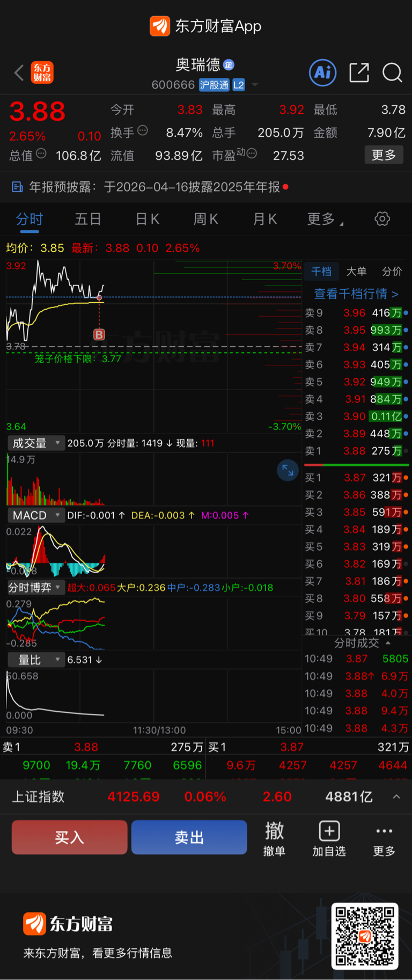
Task: Tap the stock name 奥瑞德
Action: pyautogui.click(x=198, y=65)
